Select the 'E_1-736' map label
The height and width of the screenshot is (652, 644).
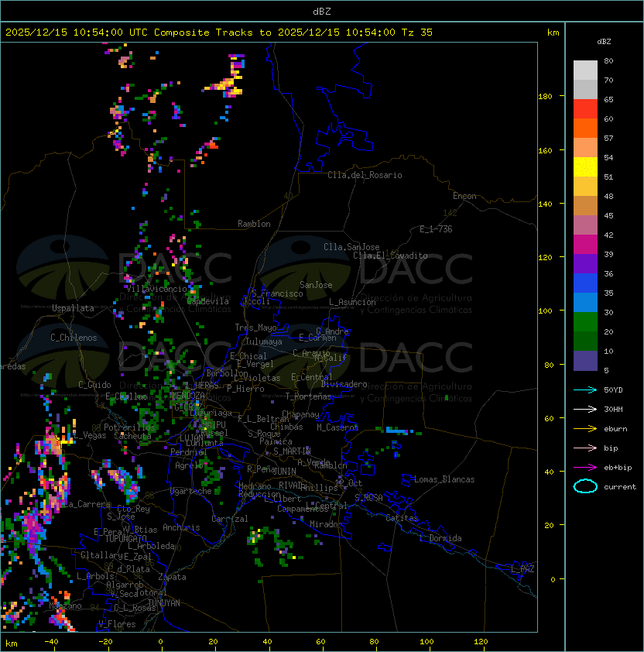pos(436,229)
